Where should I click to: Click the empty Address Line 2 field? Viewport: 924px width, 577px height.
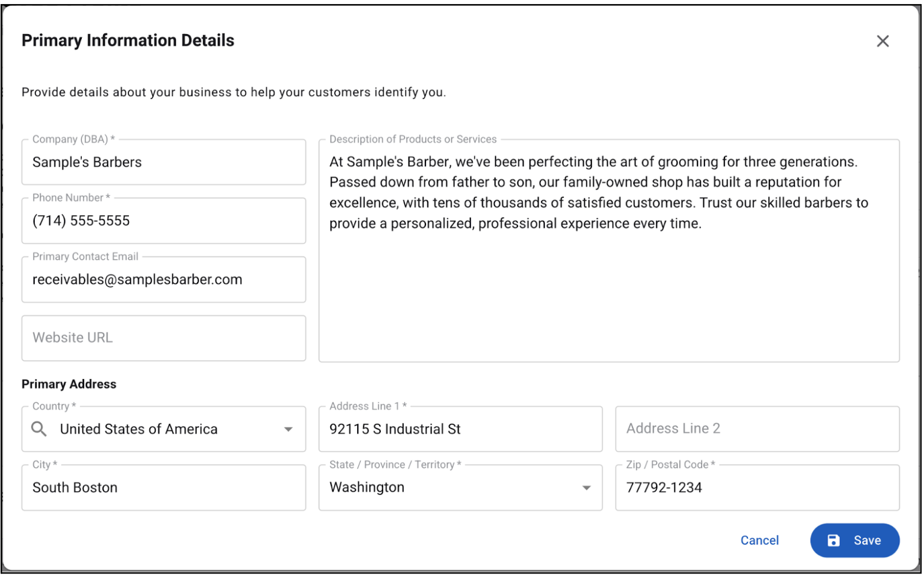pos(757,429)
